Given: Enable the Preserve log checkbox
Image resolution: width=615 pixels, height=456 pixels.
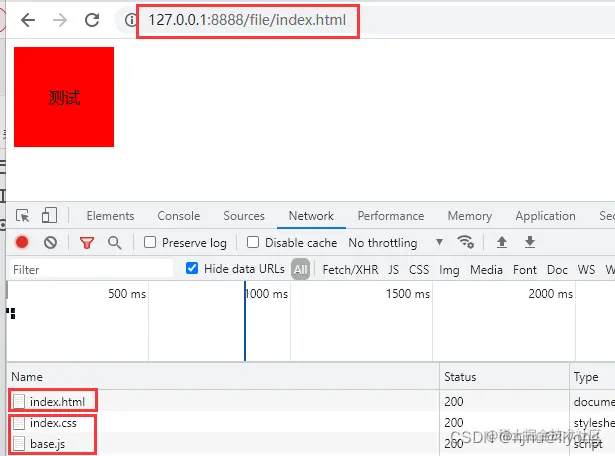Looking at the screenshot, I should 150,242.
